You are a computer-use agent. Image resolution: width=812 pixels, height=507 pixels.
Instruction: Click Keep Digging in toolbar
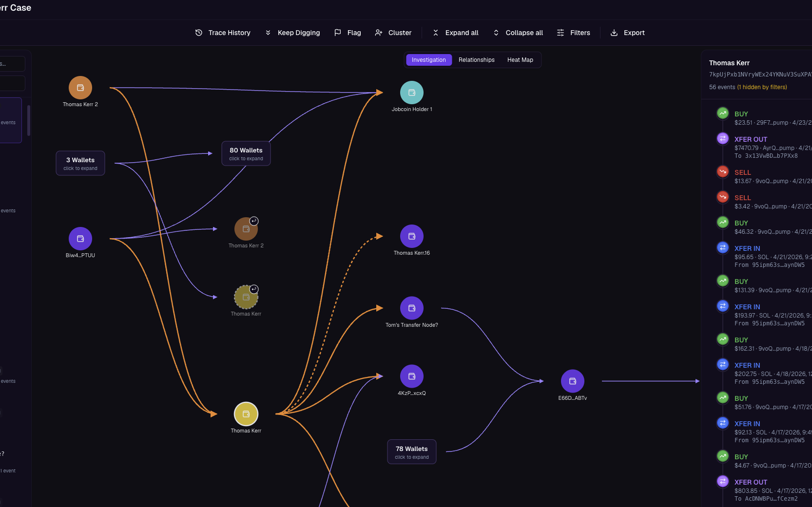pos(292,33)
